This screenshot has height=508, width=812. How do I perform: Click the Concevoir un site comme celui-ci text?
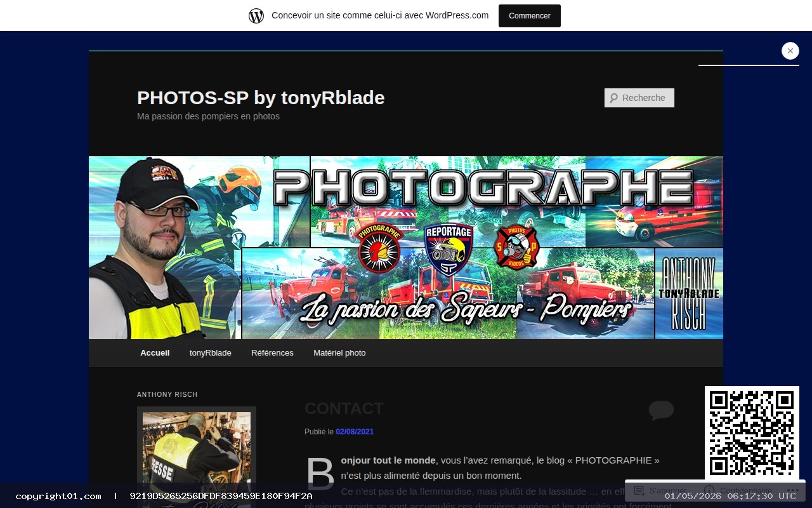[x=380, y=15]
